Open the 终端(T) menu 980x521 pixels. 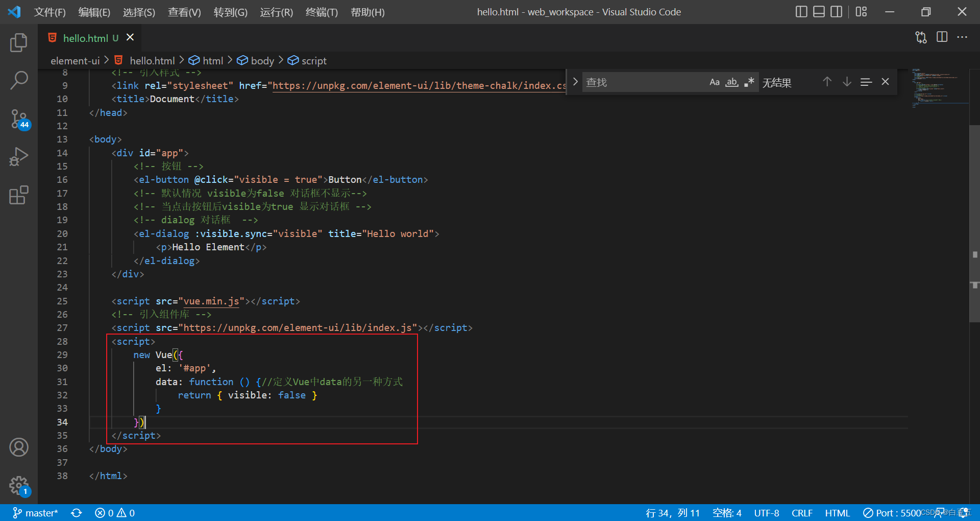tap(322, 12)
